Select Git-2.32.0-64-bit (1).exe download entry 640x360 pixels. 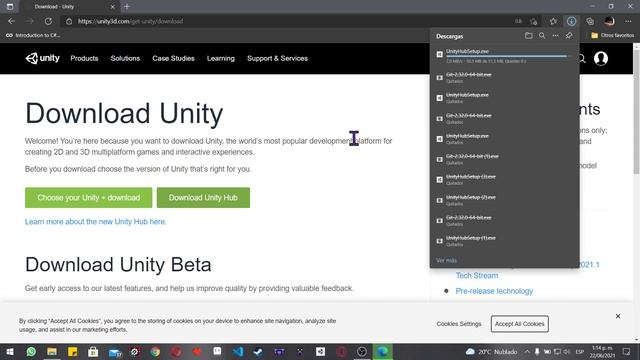[504, 159]
